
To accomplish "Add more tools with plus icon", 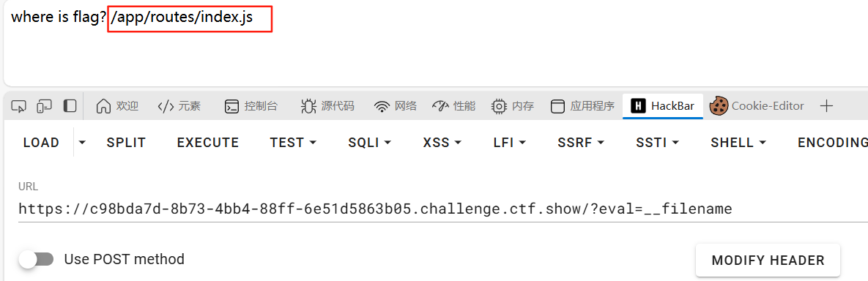I will pyautogui.click(x=826, y=106).
